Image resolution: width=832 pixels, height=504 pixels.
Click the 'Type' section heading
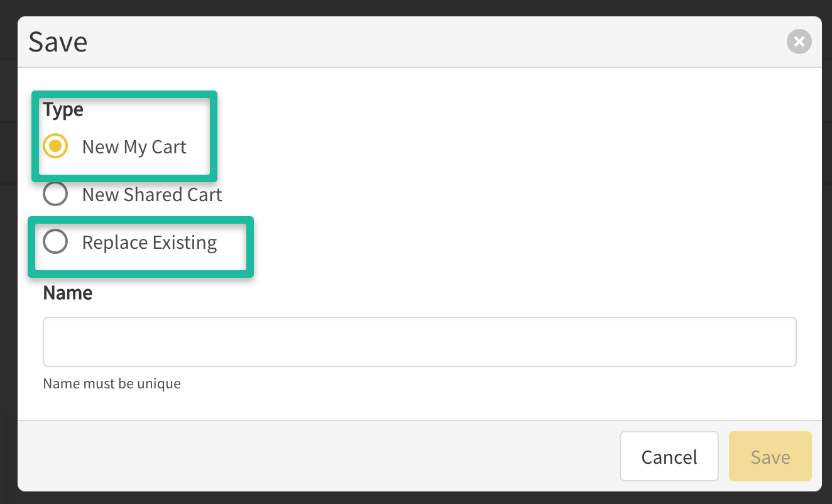(63, 109)
